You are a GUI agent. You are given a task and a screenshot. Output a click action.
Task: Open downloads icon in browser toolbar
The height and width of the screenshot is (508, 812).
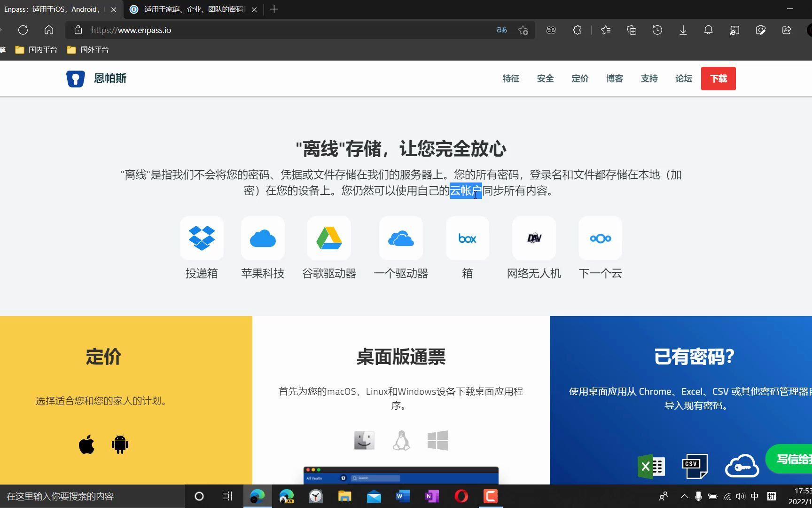click(683, 30)
